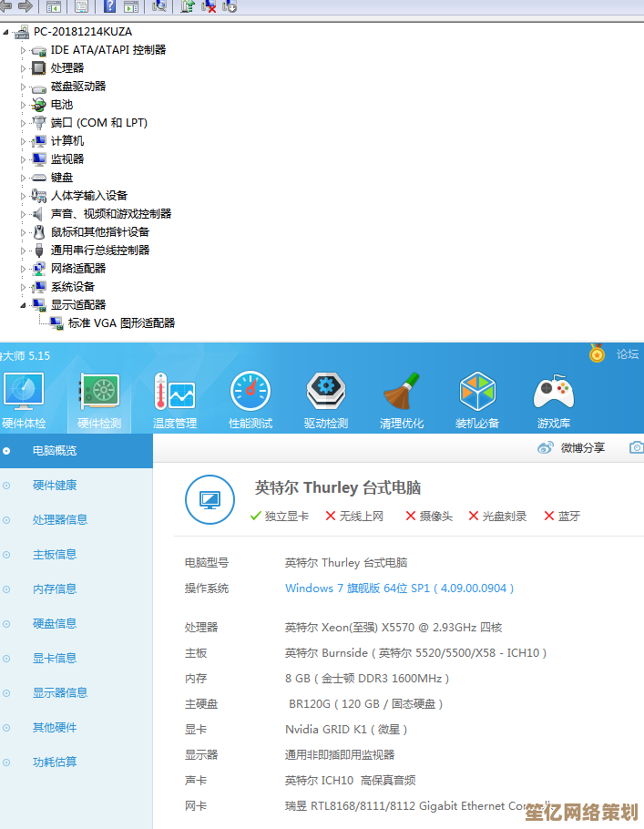
Task: Toggle the action pane toolbar icon
Action: [x=131, y=6]
